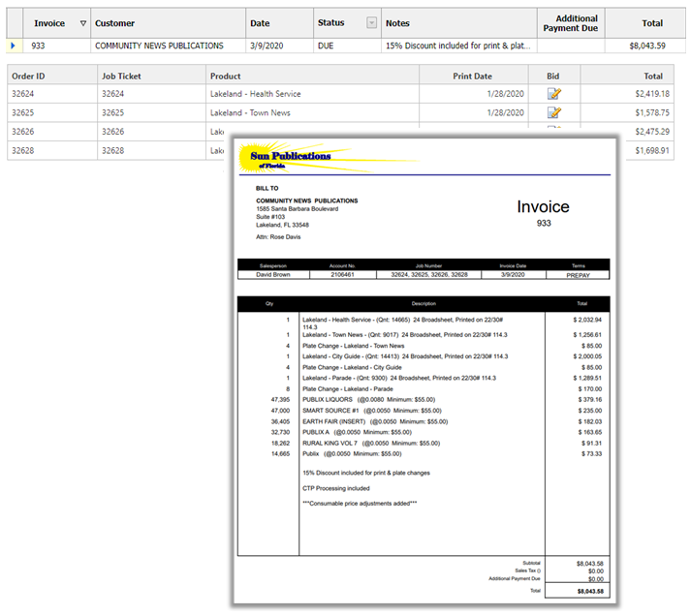Select Job Ticket 32628 cell
Image resolution: width=691 pixels, height=616 pixels.
pyautogui.click(x=151, y=150)
